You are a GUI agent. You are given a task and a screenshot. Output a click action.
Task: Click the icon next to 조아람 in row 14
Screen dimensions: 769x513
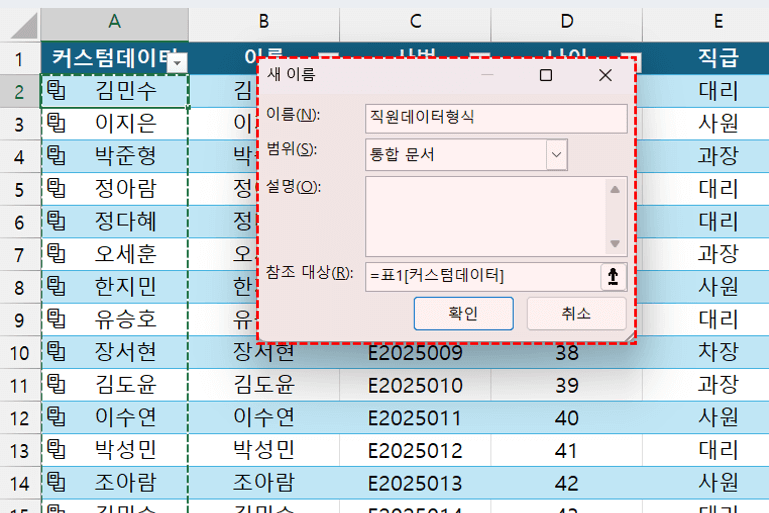tap(56, 483)
